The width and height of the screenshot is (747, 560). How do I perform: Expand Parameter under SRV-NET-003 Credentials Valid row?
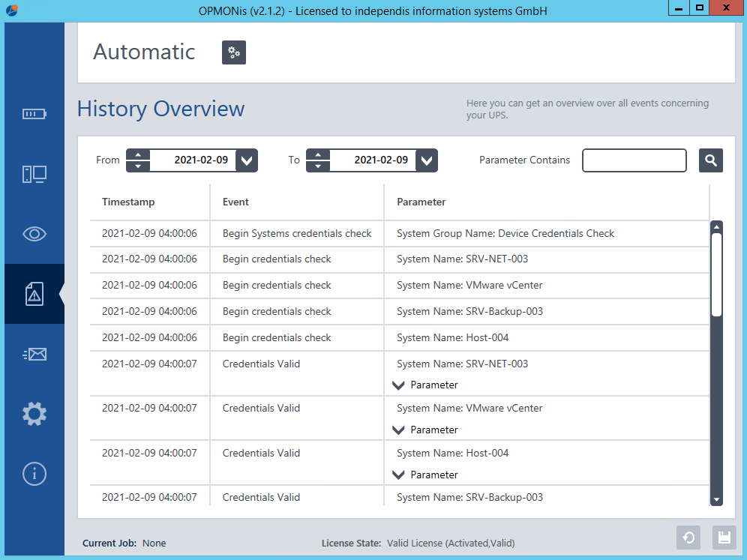point(398,385)
